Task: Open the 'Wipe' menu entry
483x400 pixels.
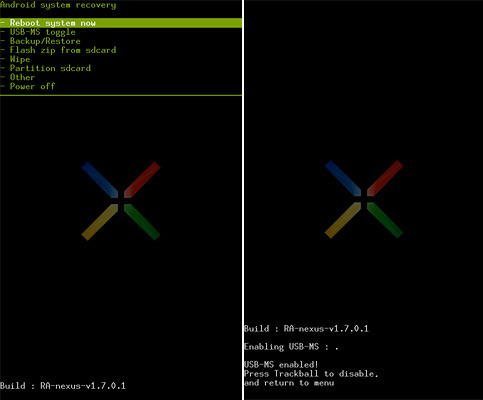Action: (15, 59)
